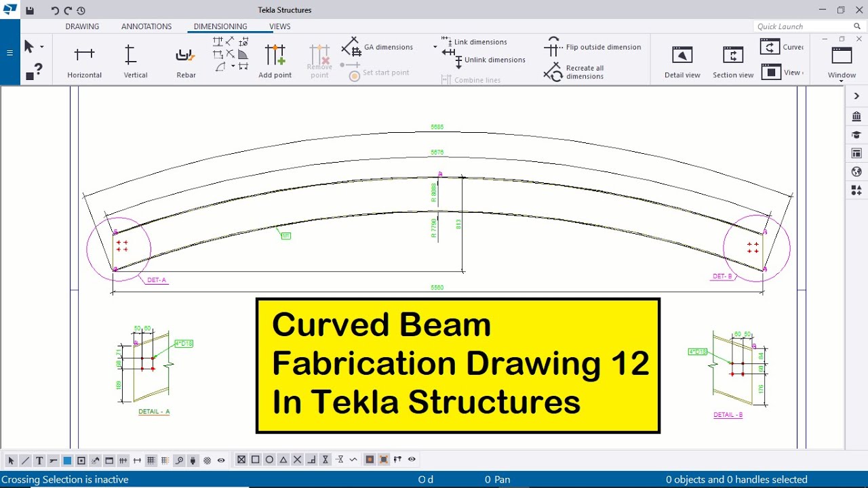Restore the inner drawing window
Viewport: 868px width, 488px height.
click(x=842, y=39)
